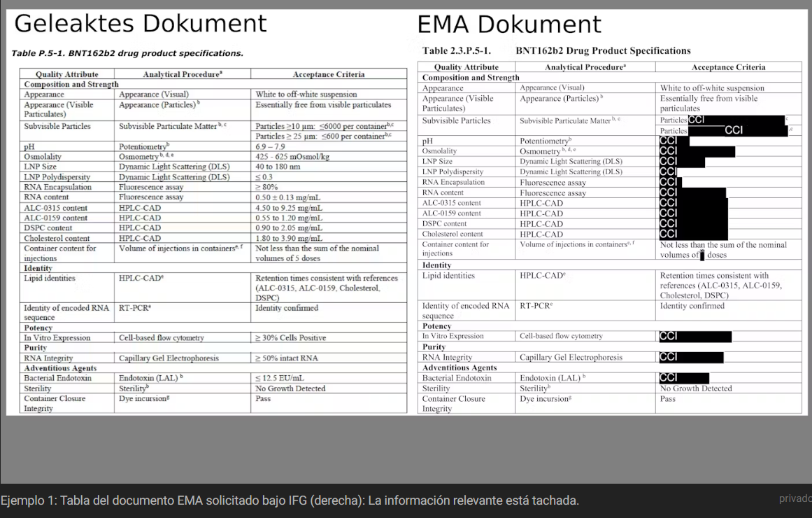Select 'RNA Encapsulation' label in the leaked document
Screen dimensions: 812x518
(57, 187)
